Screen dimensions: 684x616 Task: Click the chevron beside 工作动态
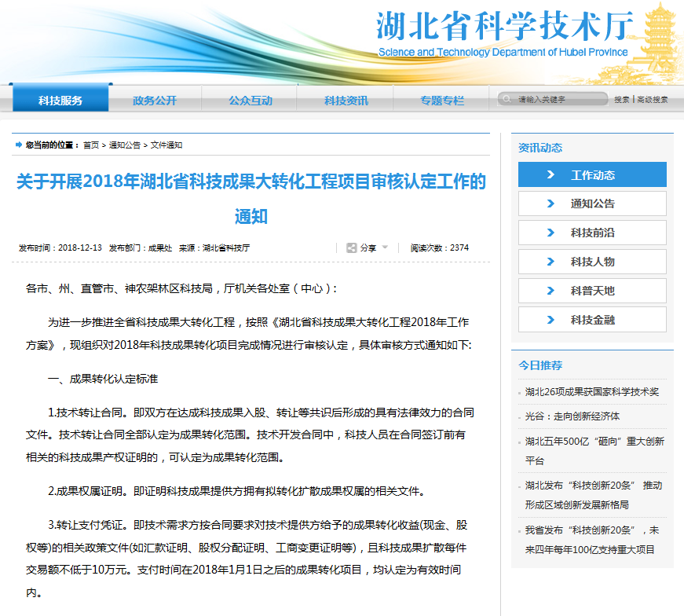(550, 174)
